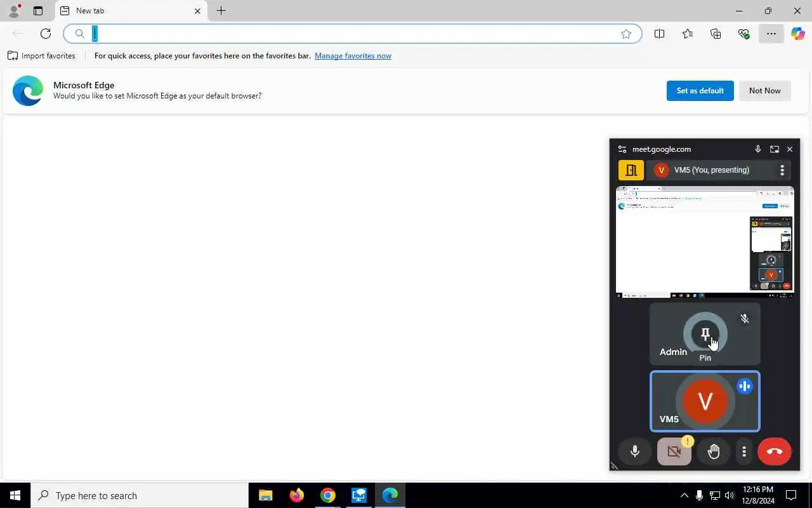
Task: Open the Copilot sidebar icon
Action: pos(797,34)
